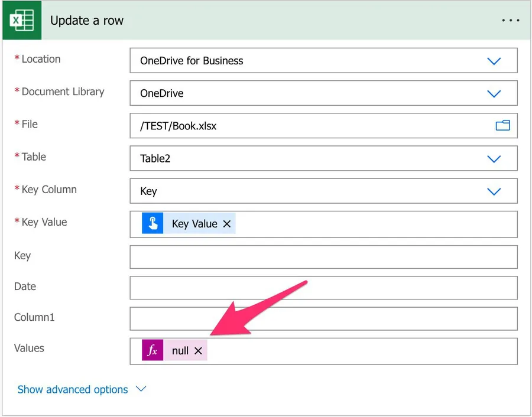The width and height of the screenshot is (532, 417).
Task: Click the Key Value token label
Action: click(x=194, y=224)
